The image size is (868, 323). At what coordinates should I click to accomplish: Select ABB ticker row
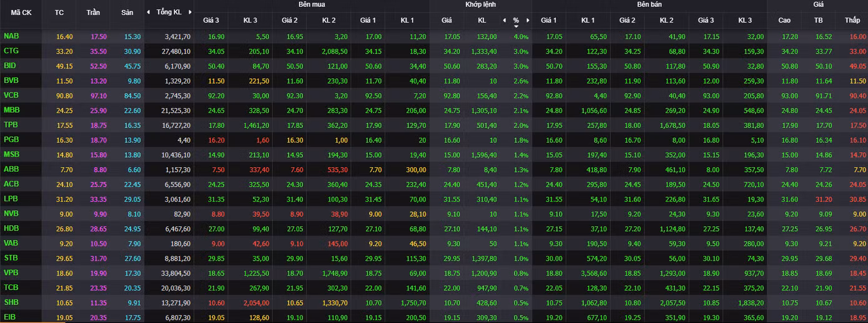(434, 169)
